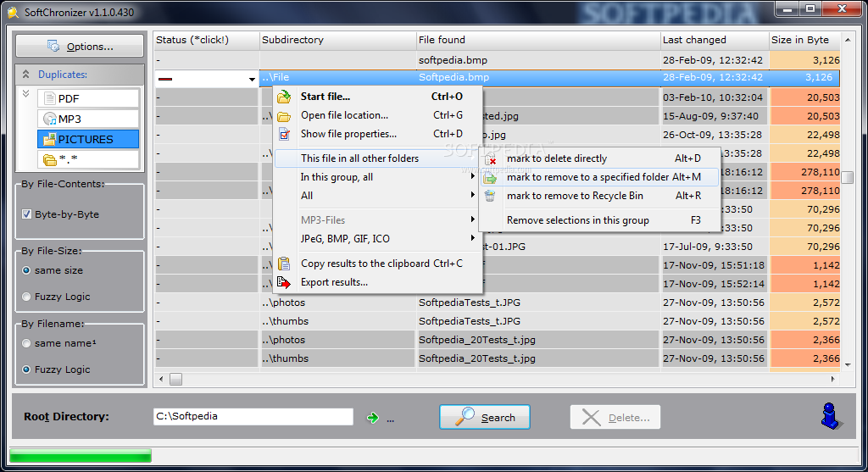Click the green arrow next to root directory

click(x=373, y=418)
